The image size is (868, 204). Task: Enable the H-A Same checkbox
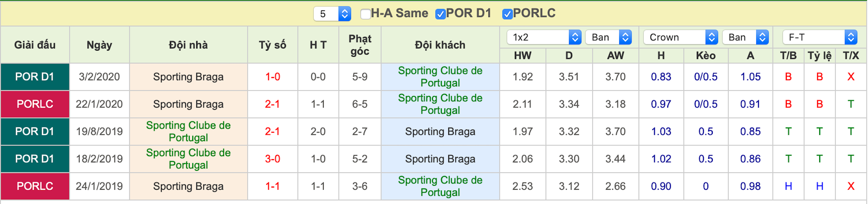pos(365,14)
